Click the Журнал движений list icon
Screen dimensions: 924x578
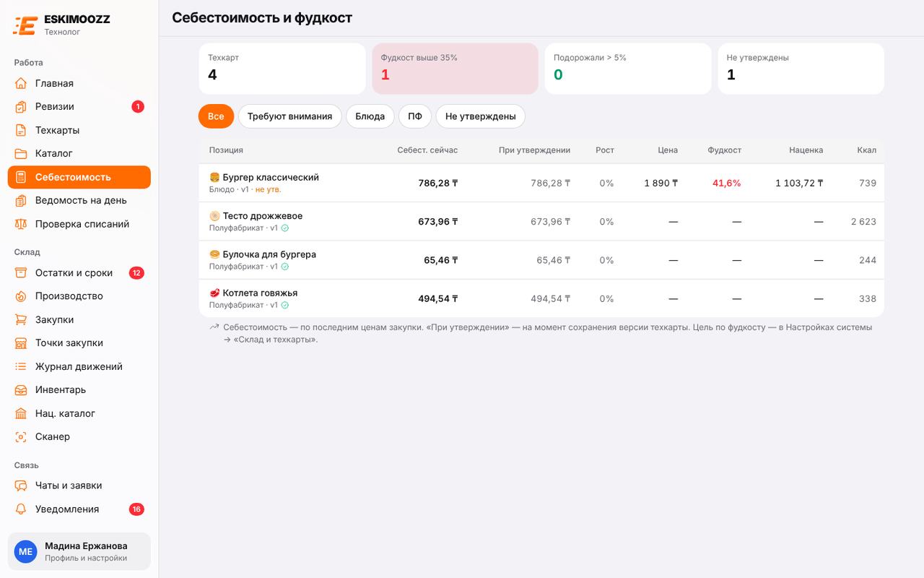click(x=21, y=367)
